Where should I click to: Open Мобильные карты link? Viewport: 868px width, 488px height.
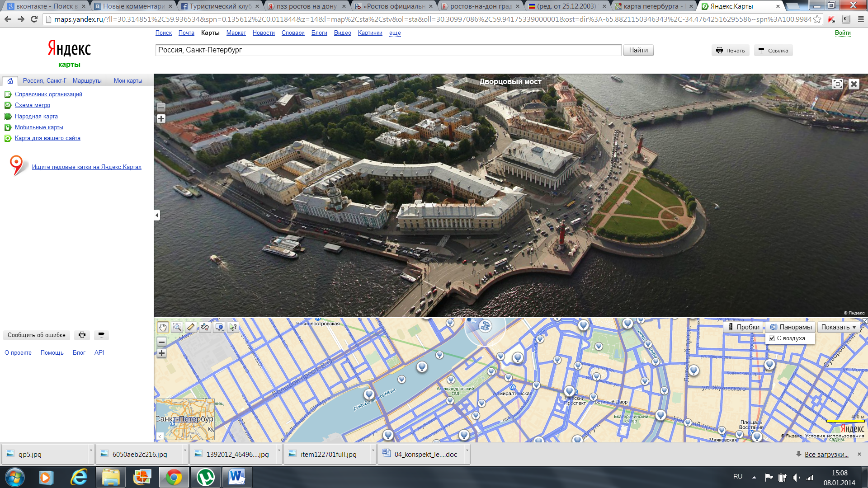39,127
